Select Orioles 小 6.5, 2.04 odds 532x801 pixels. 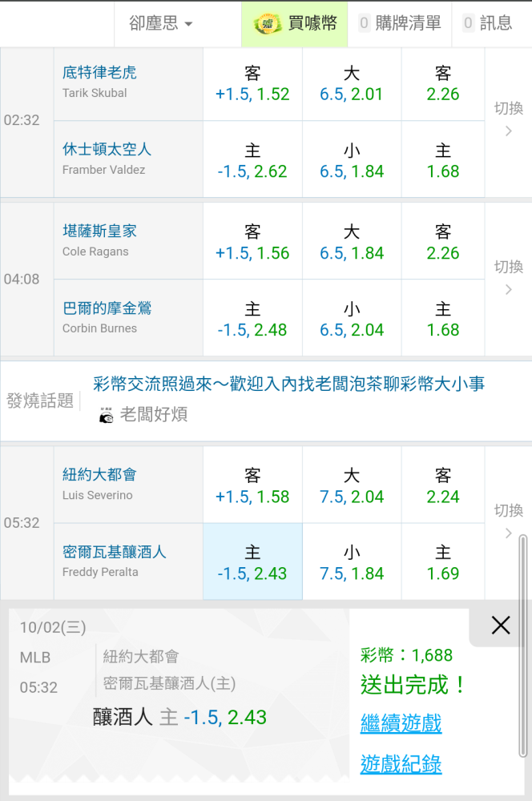pos(352,319)
